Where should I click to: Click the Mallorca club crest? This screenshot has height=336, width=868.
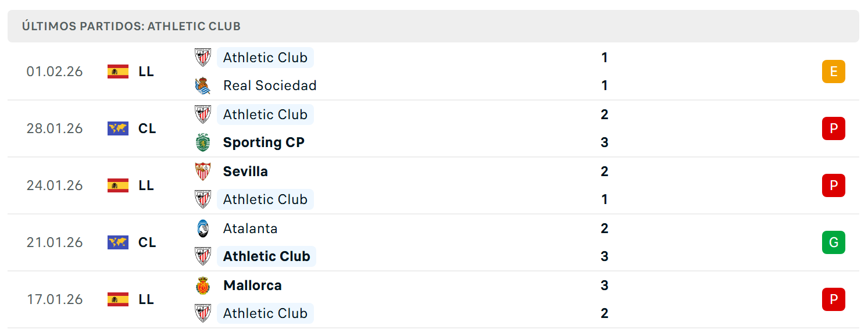click(x=203, y=285)
